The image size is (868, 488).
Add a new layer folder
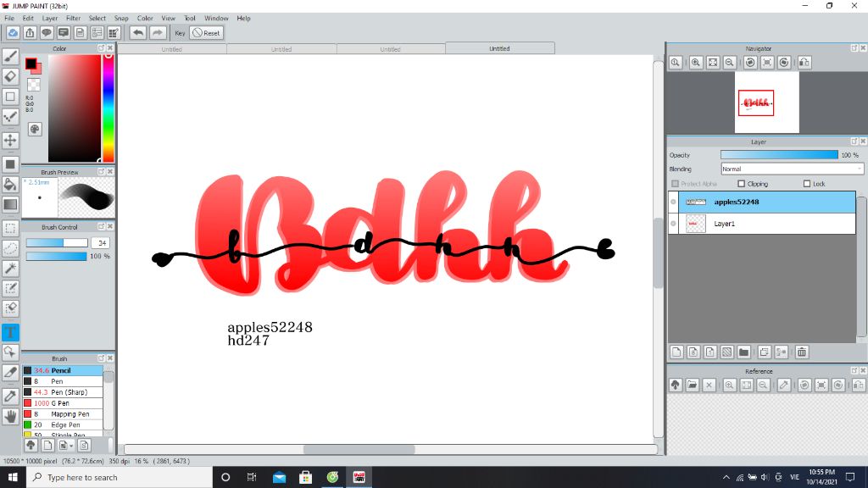pyautogui.click(x=744, y=352)
